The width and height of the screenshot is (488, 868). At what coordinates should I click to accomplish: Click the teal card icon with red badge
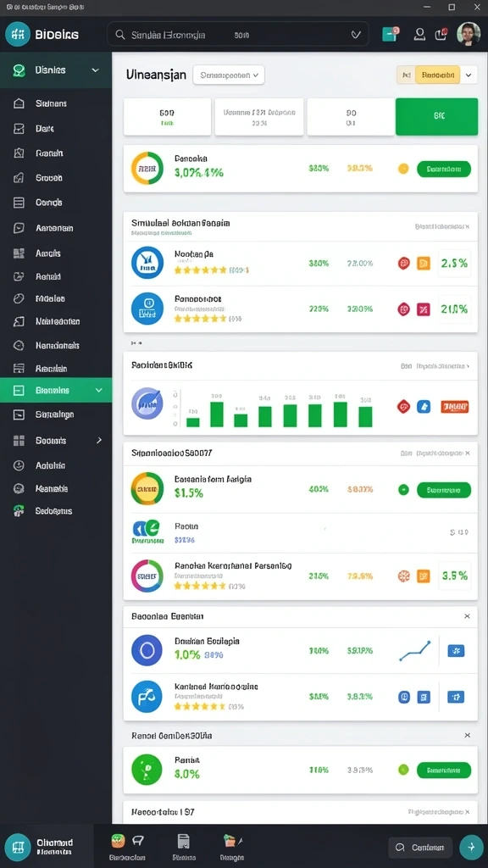click(x=390, y=34)
